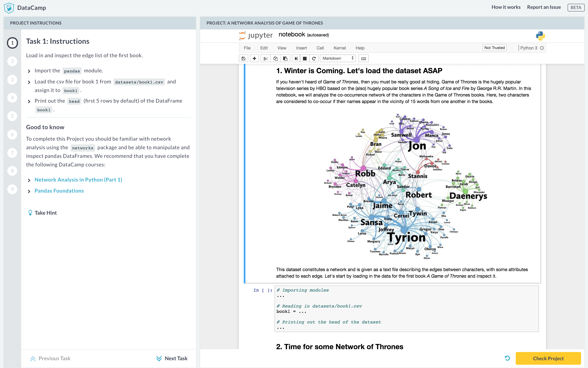This screenshot has height=368, width=588.
Task: Open Pandas Foundations course link
Action: click(x=59, y=191)
